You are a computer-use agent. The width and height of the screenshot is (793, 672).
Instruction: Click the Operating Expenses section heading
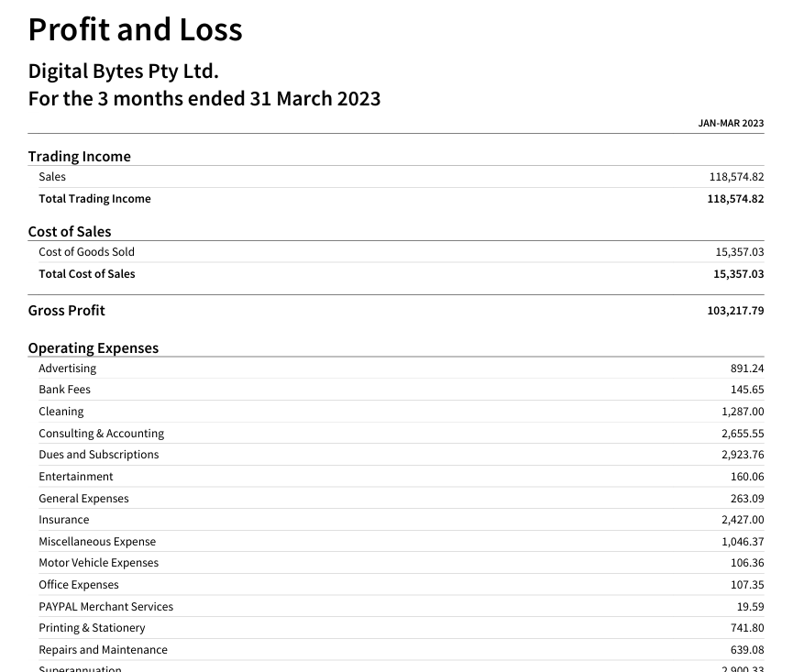coord(94,347)
